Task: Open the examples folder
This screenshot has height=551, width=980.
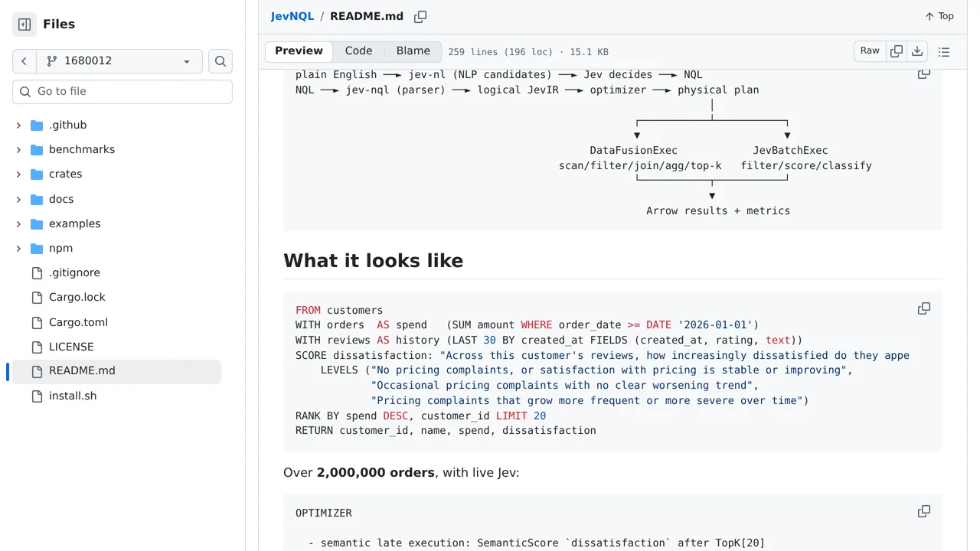Action: point(74,224)
